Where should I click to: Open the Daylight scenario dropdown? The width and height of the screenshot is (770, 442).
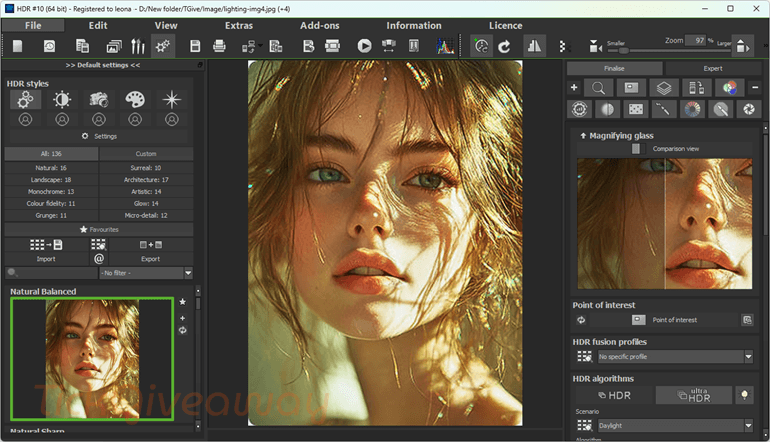point(675,425)
